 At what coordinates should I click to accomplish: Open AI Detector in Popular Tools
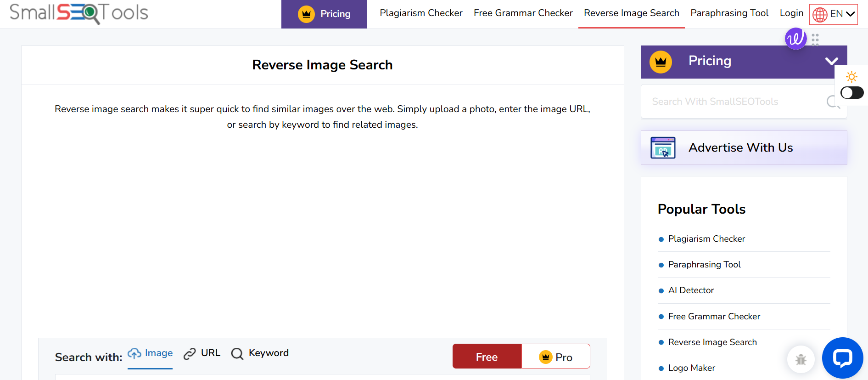click(x=691, y=290)
